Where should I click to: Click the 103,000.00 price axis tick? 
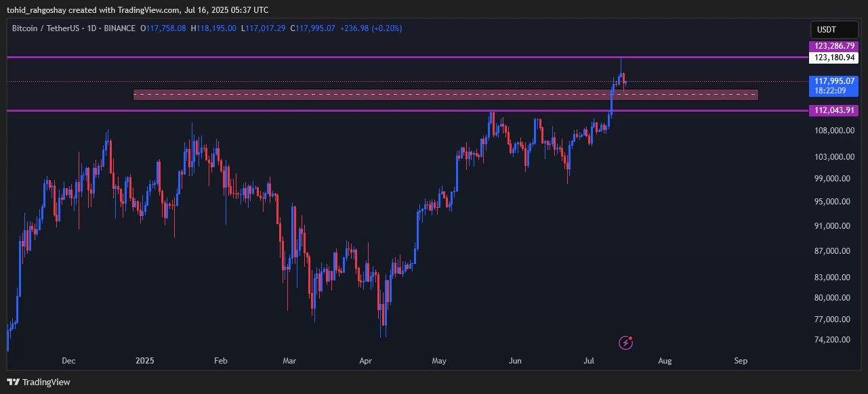(833, 157)
